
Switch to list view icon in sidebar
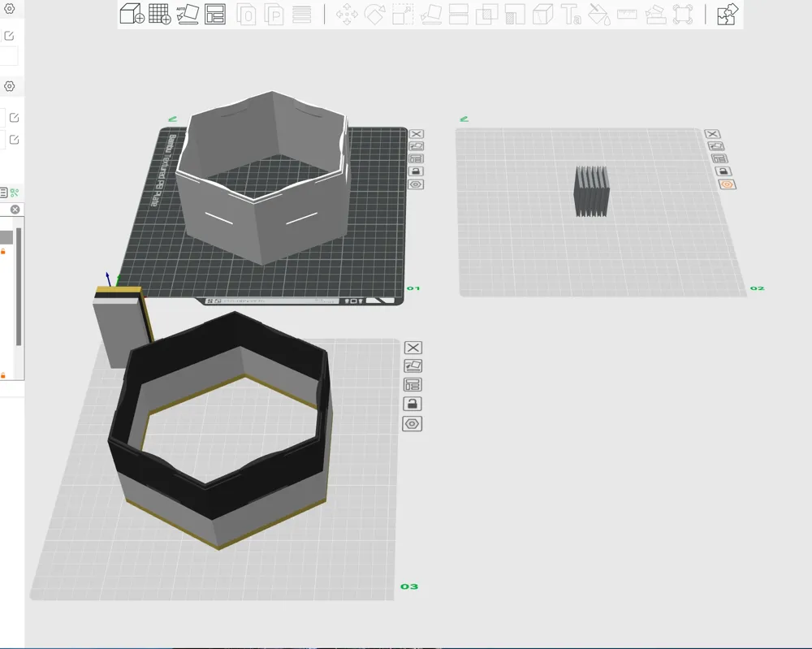click(x=3, y=193)
